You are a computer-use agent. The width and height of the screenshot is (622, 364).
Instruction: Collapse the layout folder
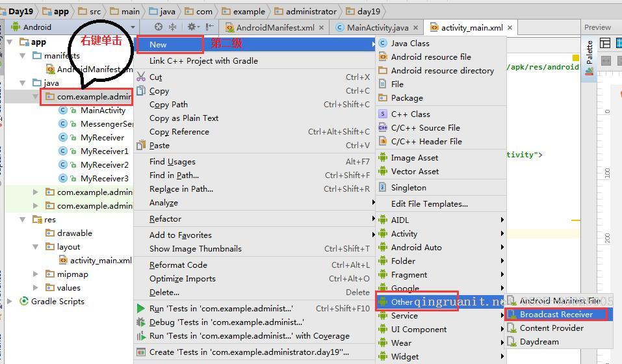point(35,246)
